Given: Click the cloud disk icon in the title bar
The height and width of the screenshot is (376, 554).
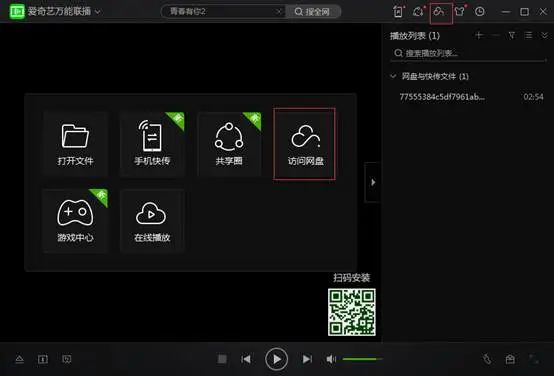Looking at the screenshot, I should (x=439, y=12).
